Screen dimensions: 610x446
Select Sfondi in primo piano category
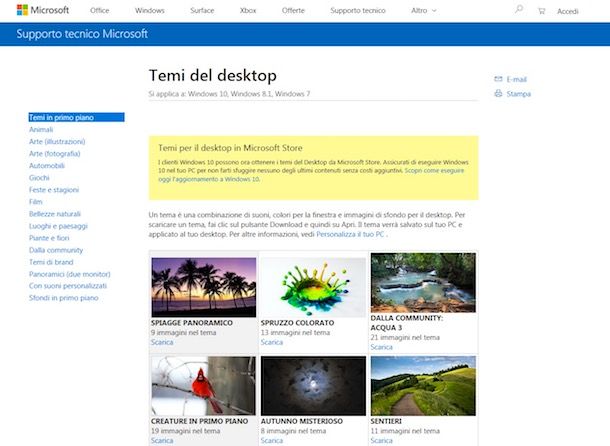[63, 298]
